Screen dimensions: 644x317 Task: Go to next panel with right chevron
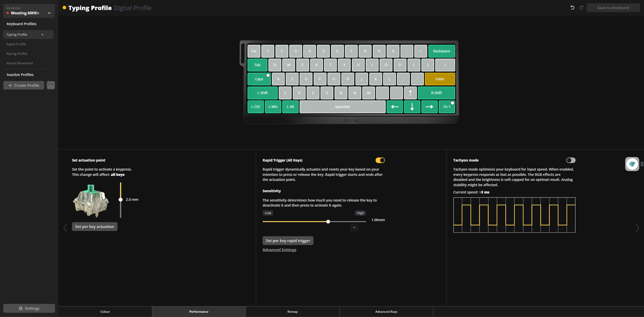637,228
